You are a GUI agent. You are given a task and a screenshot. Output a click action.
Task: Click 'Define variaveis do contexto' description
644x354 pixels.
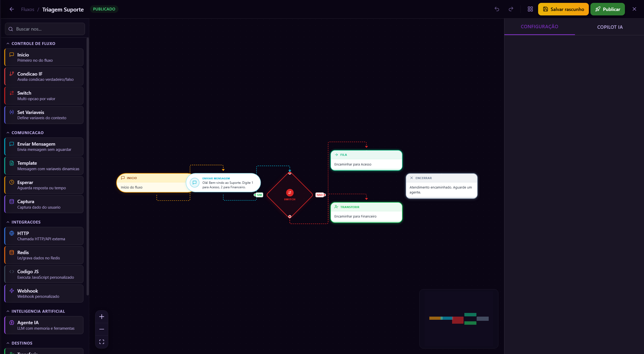42,118
